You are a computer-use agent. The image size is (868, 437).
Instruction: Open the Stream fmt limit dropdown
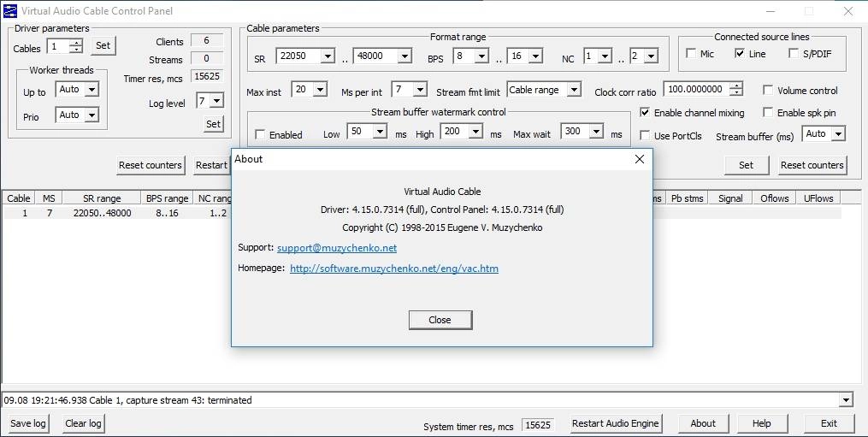pos(574,89)
